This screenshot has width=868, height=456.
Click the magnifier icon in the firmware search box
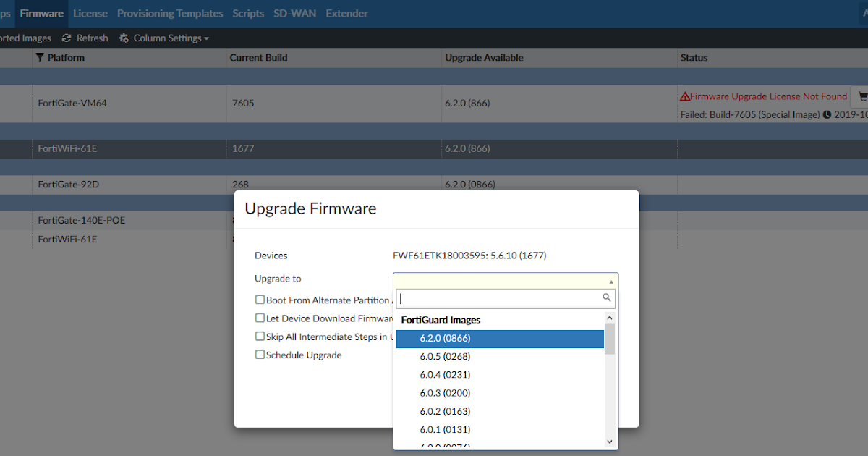click(x=607, y=297)
